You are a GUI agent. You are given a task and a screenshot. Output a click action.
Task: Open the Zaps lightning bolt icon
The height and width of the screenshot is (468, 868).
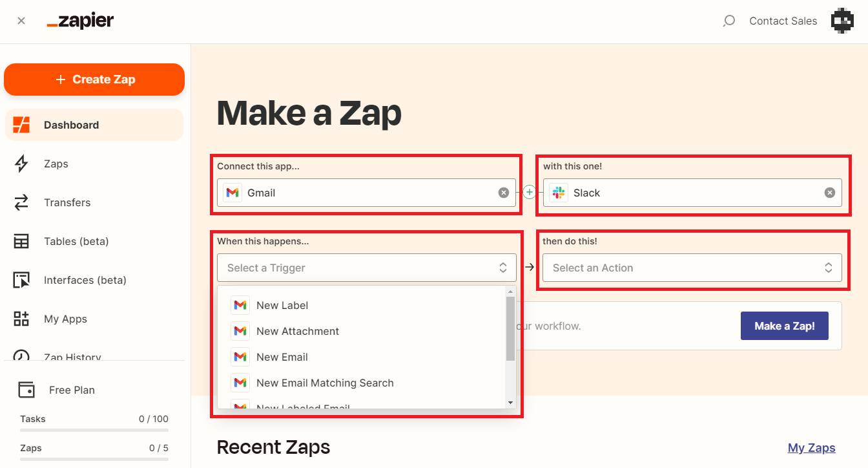coord(21,164)
